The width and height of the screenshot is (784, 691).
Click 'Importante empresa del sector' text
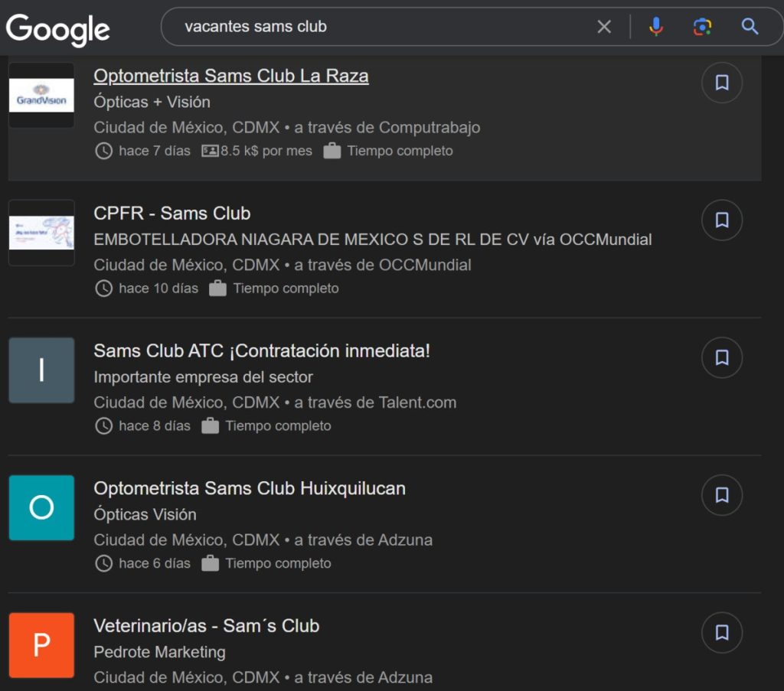click(x=204, y=376)
